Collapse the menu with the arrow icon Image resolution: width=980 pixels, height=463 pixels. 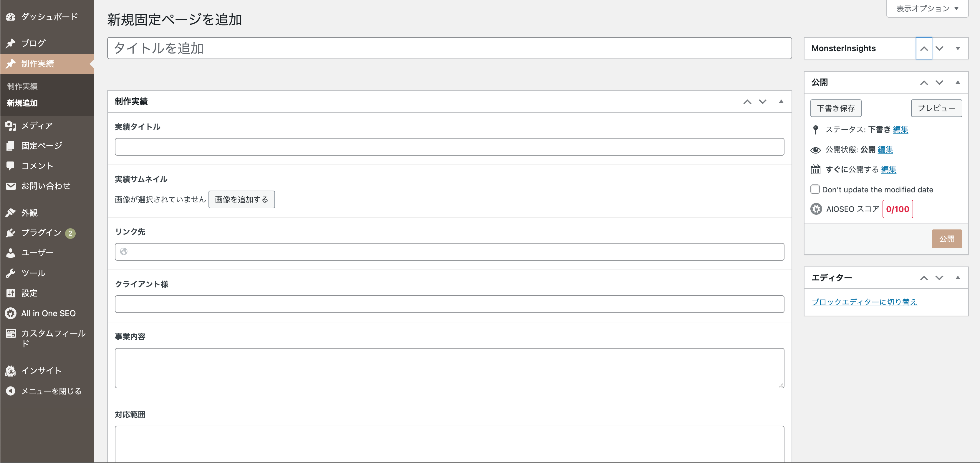point(11,391)
